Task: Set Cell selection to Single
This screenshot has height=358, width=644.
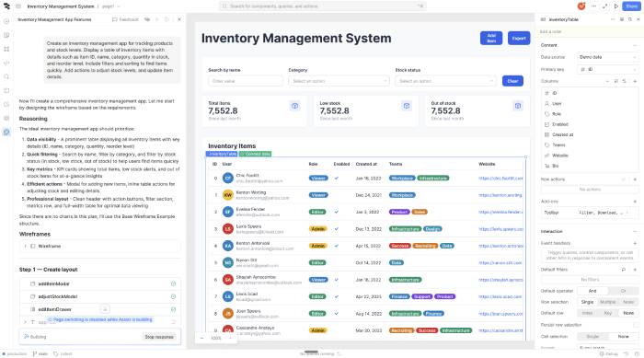Action: coord(592,337)
